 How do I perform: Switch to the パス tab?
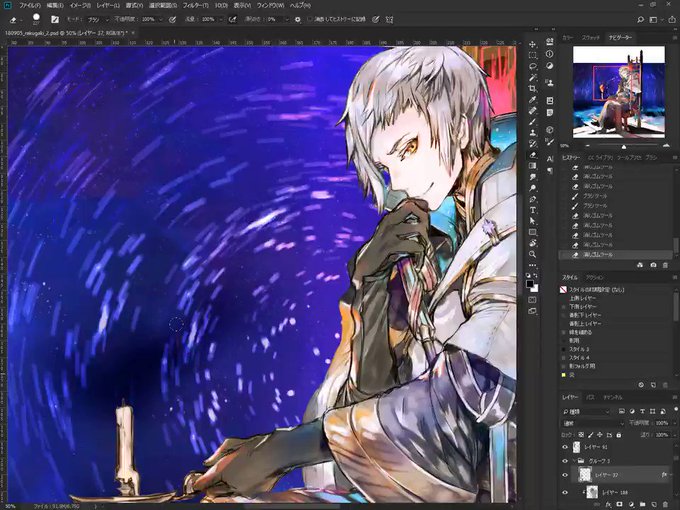pos(590,397)
